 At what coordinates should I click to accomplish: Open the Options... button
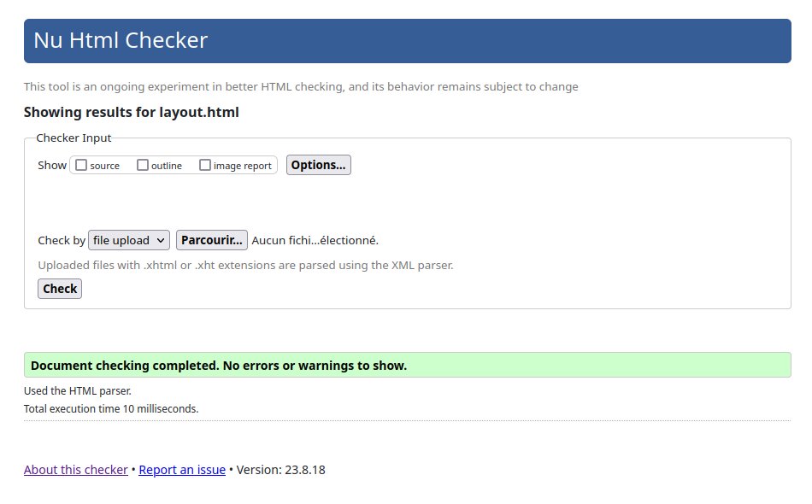point(319,165)
